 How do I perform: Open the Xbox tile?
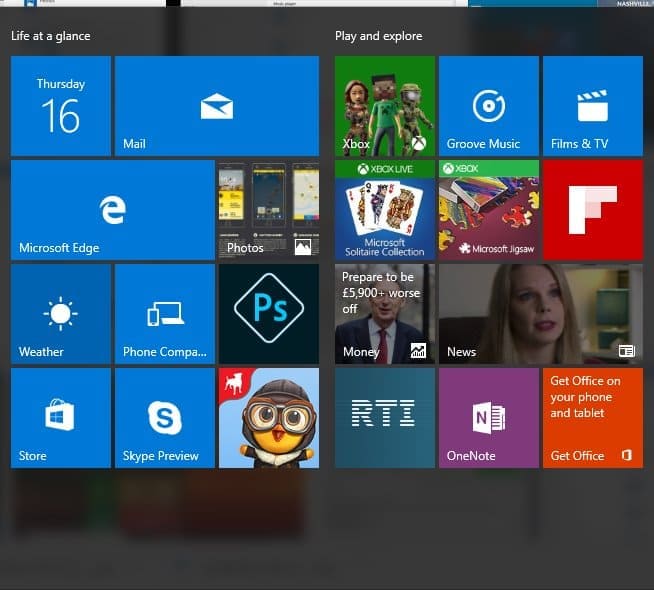point(385,106)
